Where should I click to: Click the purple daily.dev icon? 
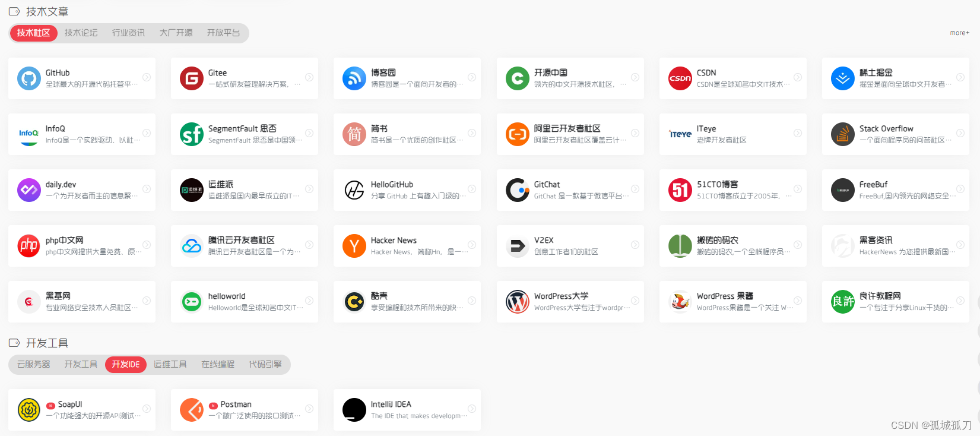click(28, 190)
